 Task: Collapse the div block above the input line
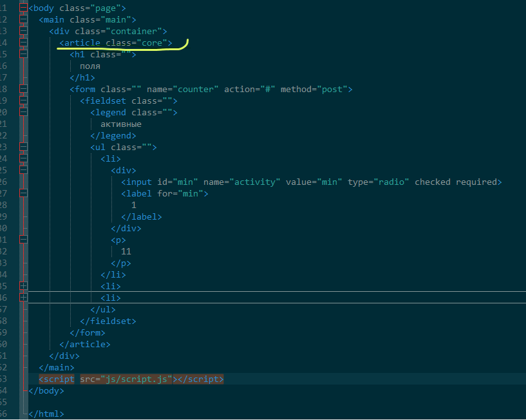[23, 170]
